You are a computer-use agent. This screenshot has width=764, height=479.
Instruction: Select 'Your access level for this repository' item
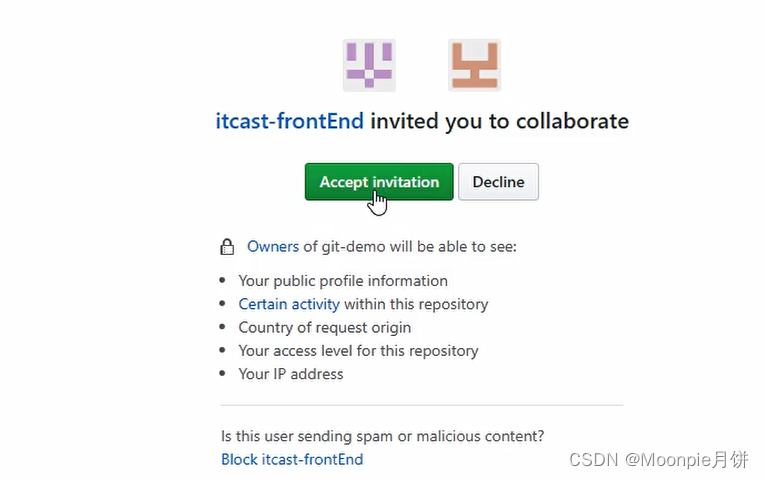pyautogui.click(x=358, y=351)
